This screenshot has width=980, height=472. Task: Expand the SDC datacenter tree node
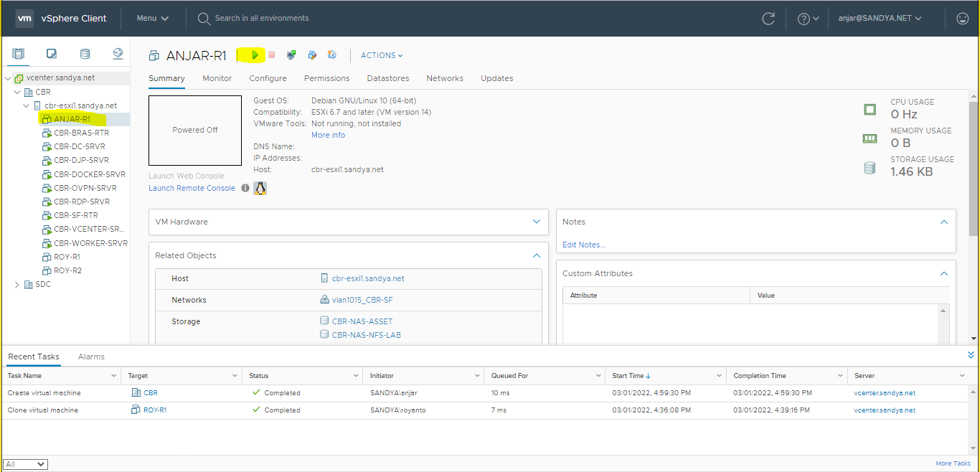pyautogui.click(x=17, y=285)
